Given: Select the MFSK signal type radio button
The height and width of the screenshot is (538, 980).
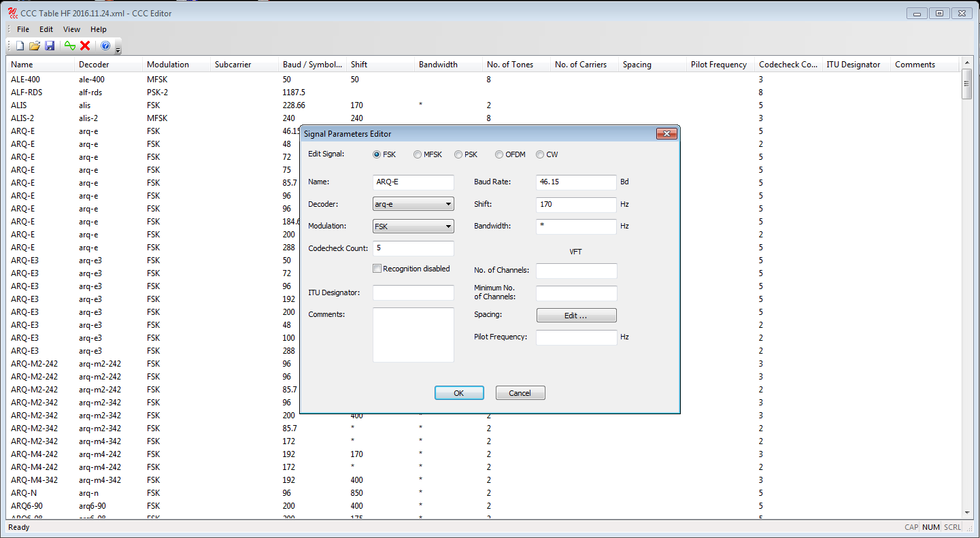Looking at the screenshot, I should [418, 154].
